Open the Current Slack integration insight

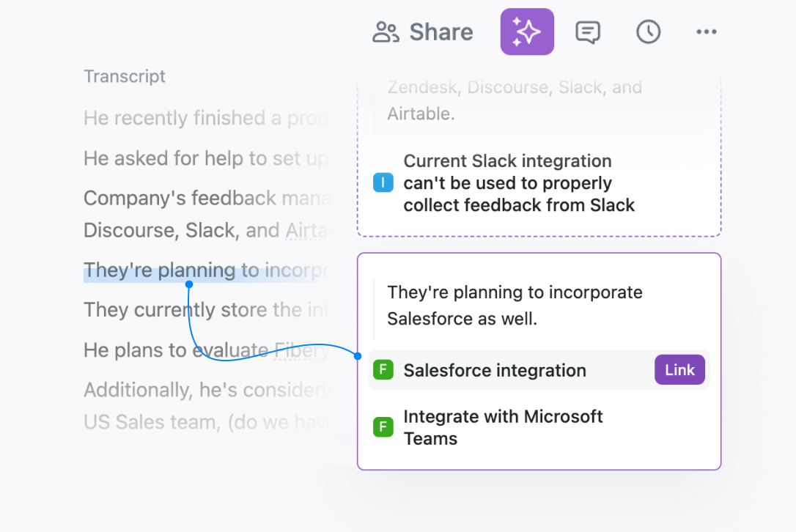pos(519,182)
